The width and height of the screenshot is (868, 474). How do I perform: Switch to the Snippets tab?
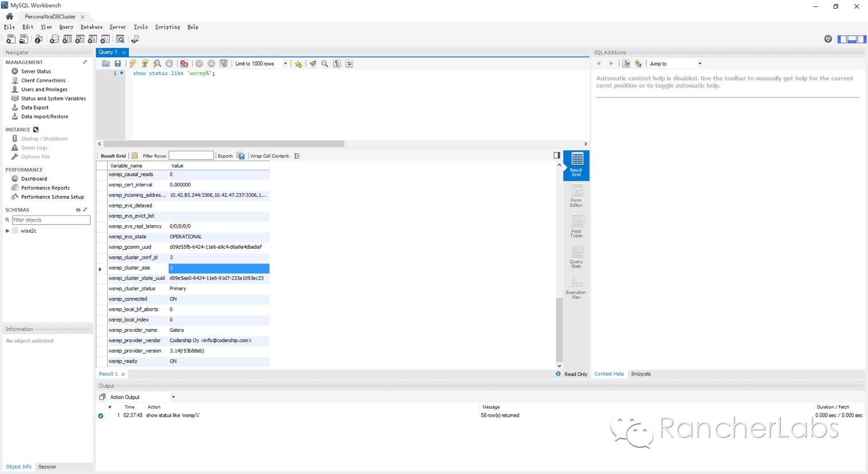(641, 374)
